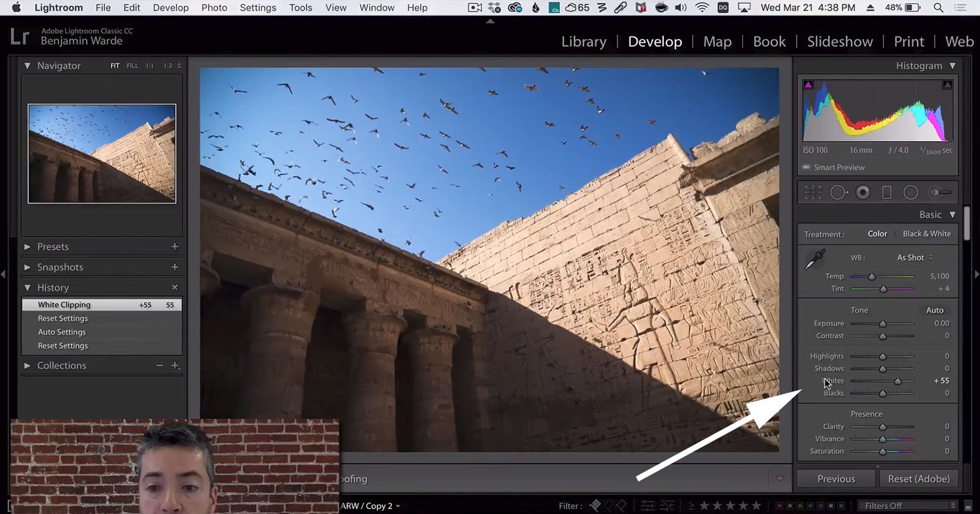The height and width of the screenshot is (514, 980).
Task: Add a new preset with plus icon
Action: click(175, 247)
